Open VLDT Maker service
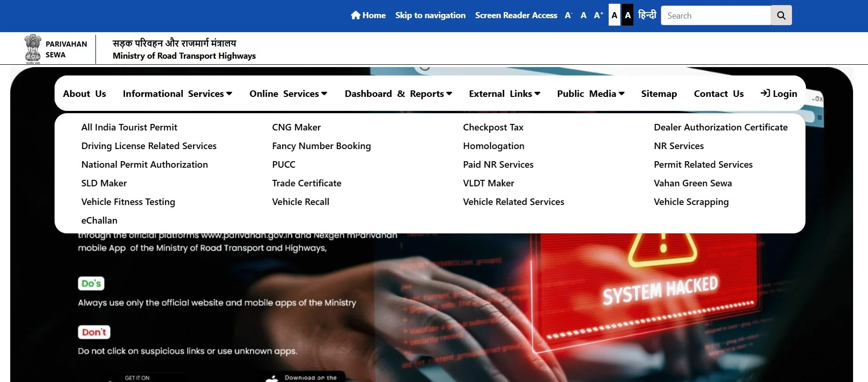Image resolution: width=868 pixels, height=382 pixels. click(488, 183)
